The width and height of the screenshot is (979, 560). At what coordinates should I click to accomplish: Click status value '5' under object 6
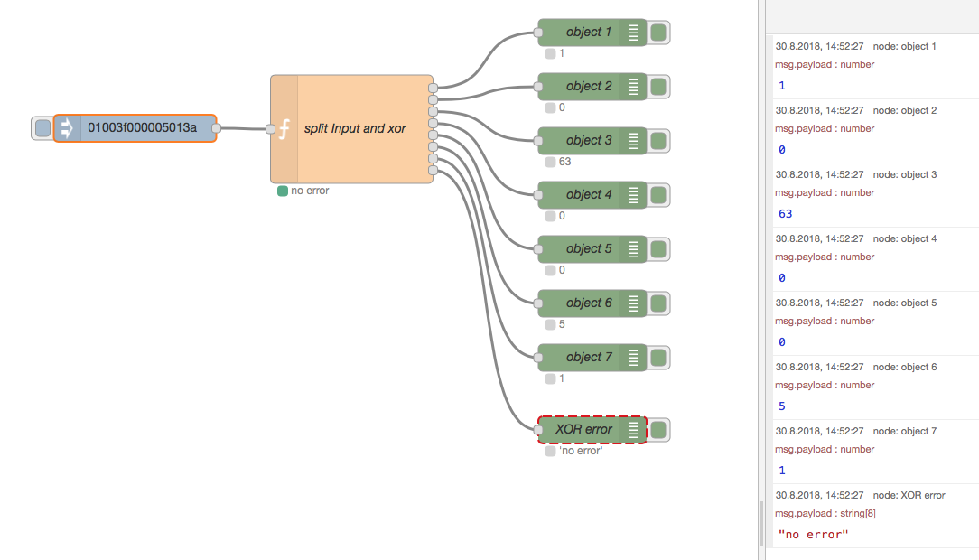click(x=562, y=324)
